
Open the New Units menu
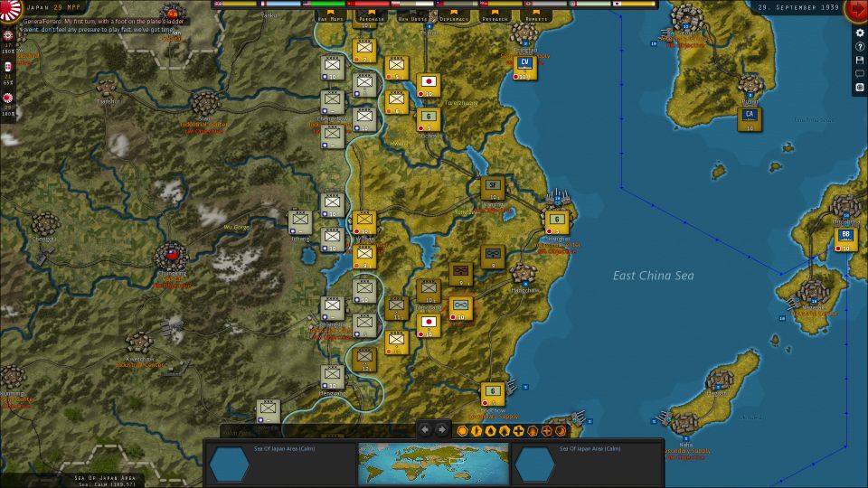point(412,16)
